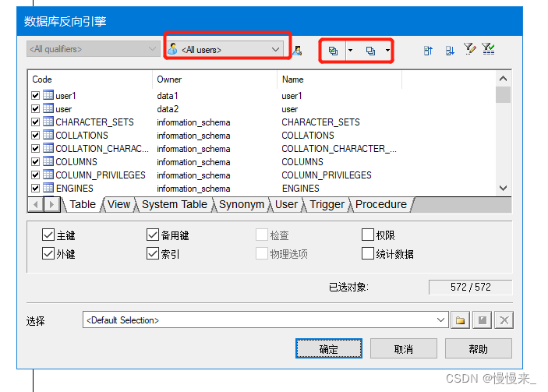Switch to the Table tab
The image size is (548, 392).
(83, 204)
